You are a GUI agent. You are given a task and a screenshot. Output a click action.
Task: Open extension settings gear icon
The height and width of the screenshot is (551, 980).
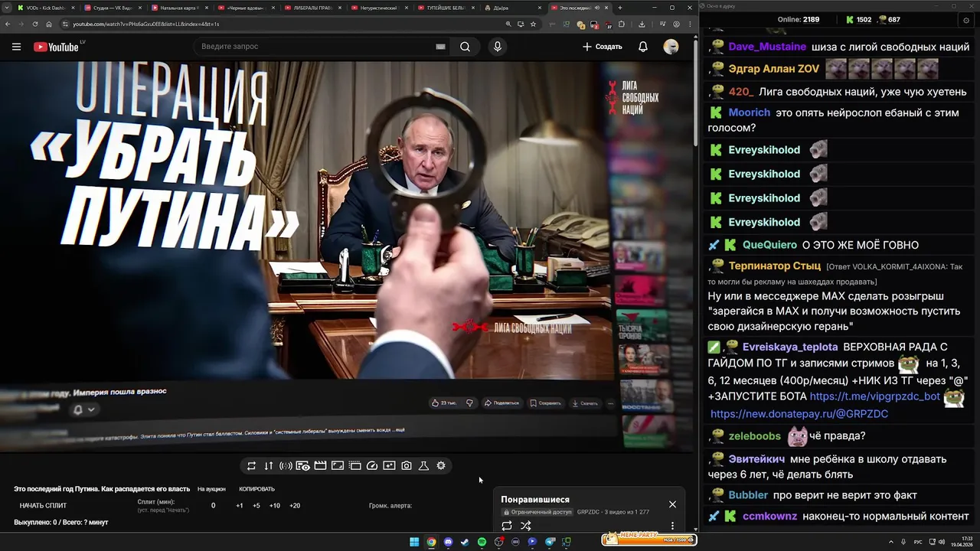(441, 465)
